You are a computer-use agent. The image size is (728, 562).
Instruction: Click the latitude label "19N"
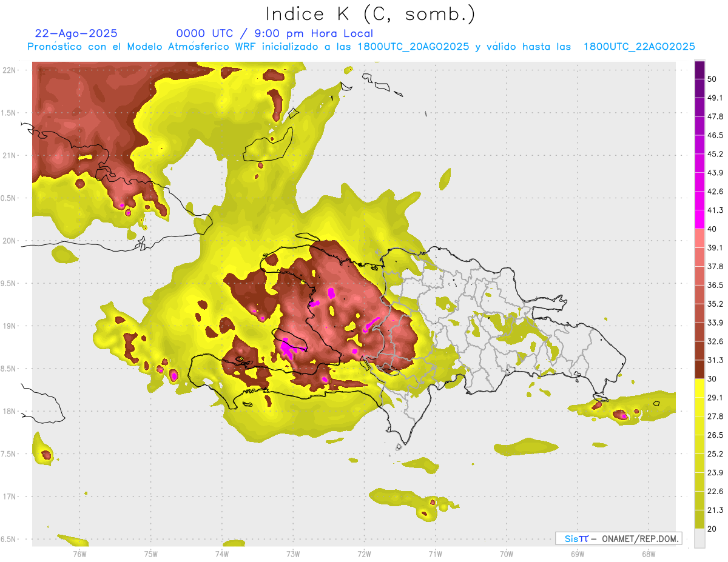tap(10, 326)
